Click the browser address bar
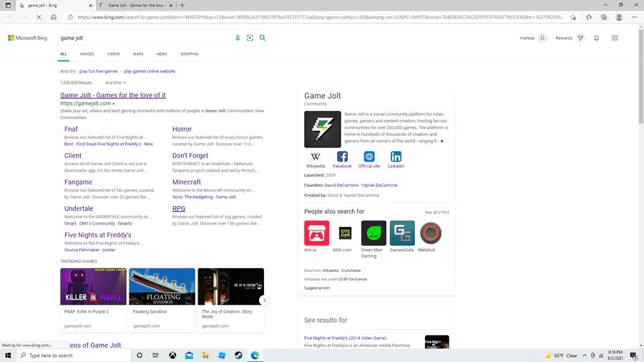 (321, 17)
